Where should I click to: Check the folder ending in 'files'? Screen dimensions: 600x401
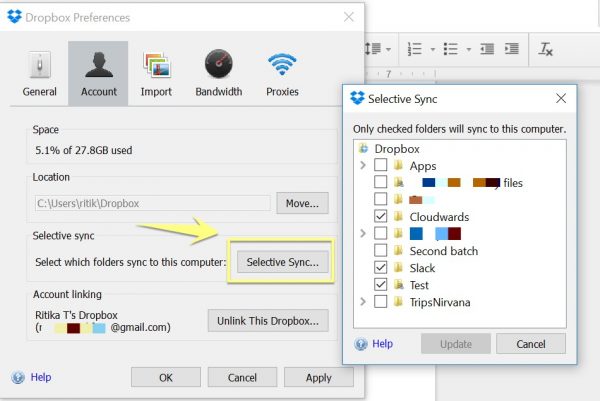coord(380,182)
